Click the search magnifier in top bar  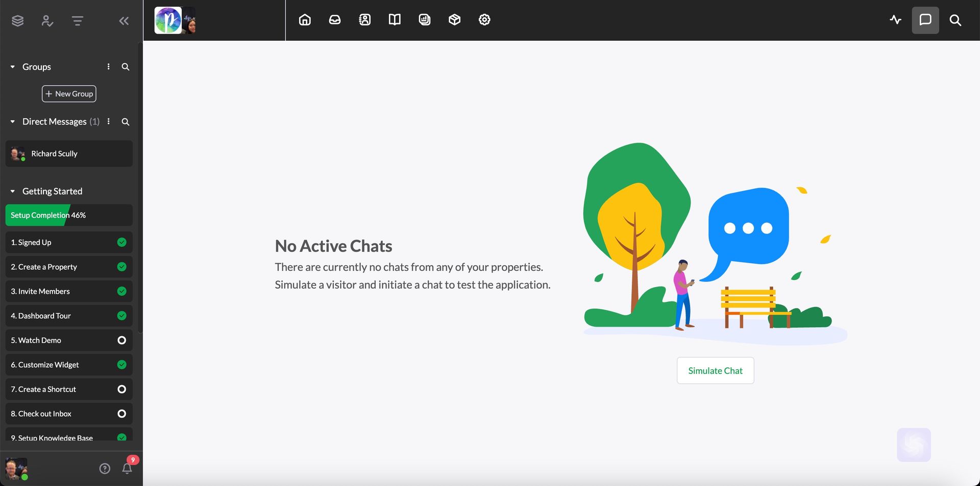click(x=955, y=20)
